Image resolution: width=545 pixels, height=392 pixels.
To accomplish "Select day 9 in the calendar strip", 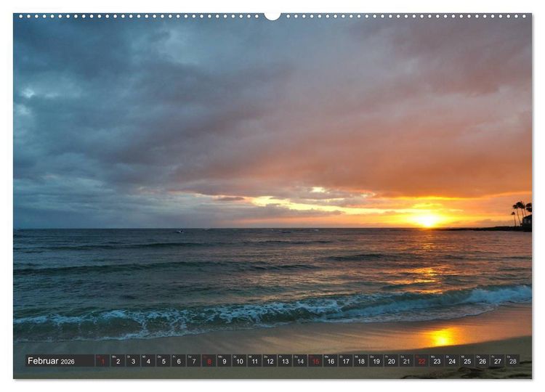I will (x=225, y=361).
